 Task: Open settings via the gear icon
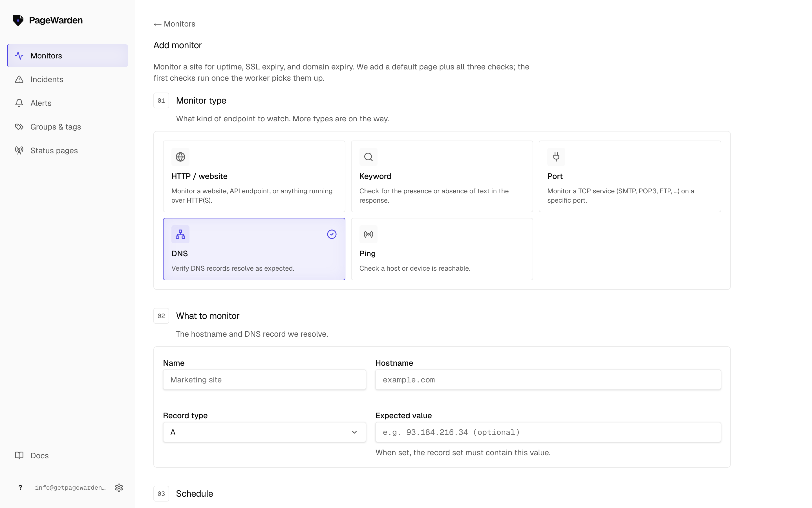119,487
